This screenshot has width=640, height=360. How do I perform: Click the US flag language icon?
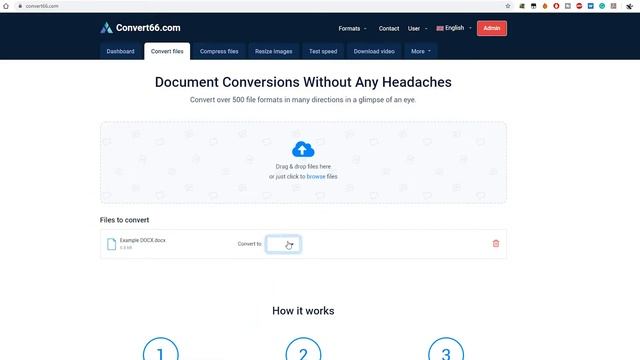440,28
